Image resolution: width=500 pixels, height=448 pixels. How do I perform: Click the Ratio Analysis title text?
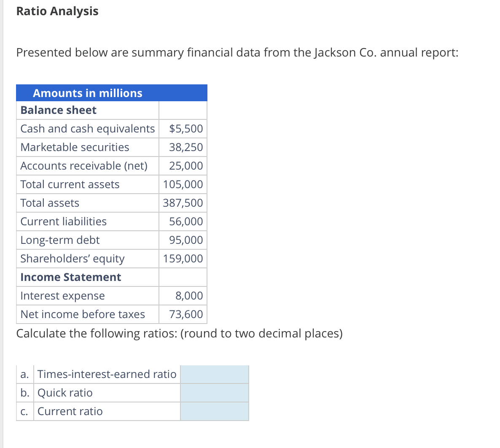point(57,11)
